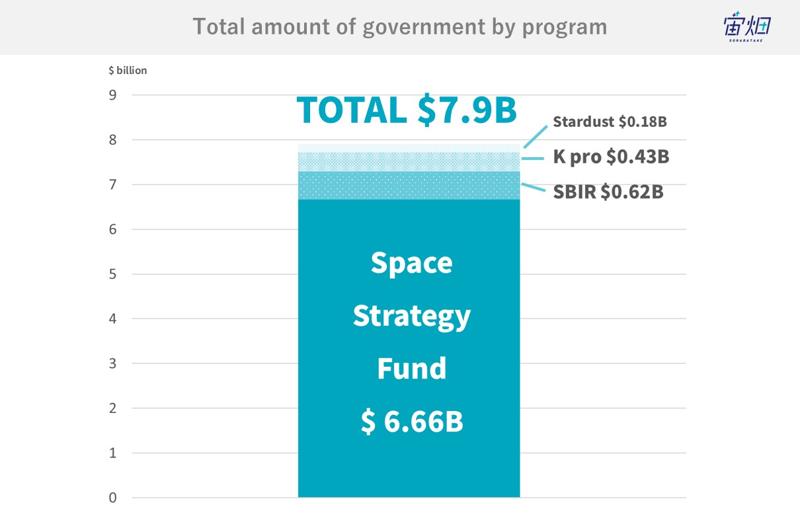Click the y-axis label 0

pos(112,498)
